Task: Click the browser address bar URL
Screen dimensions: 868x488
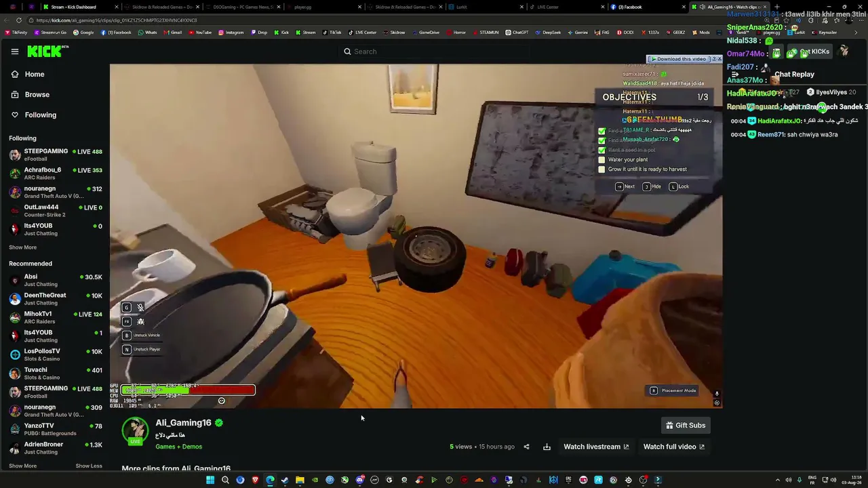Action: click(117, 20)
